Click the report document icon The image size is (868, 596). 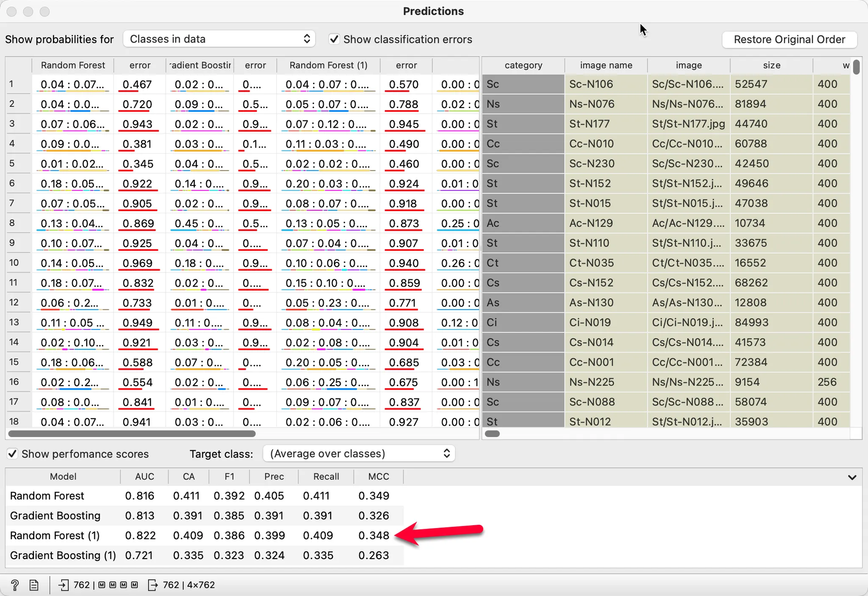[x=34, y=585]
